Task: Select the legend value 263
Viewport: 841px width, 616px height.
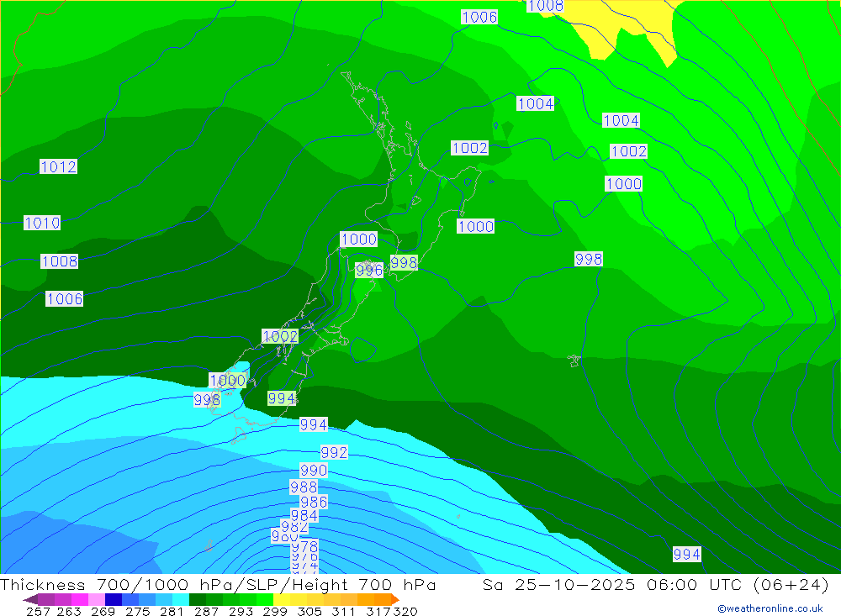Action: tap(69, 612)
